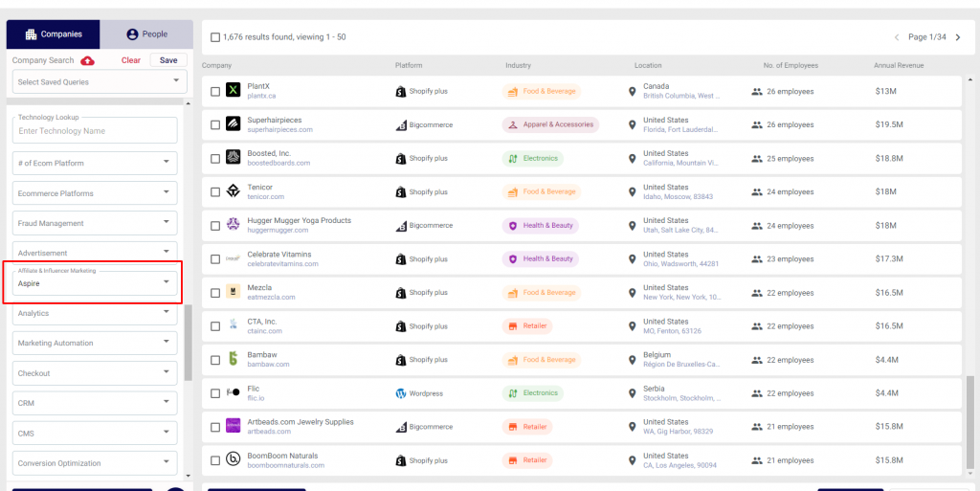Click the PlantX company logo
This screenshot has width=980, height=491.
point(234,91)
